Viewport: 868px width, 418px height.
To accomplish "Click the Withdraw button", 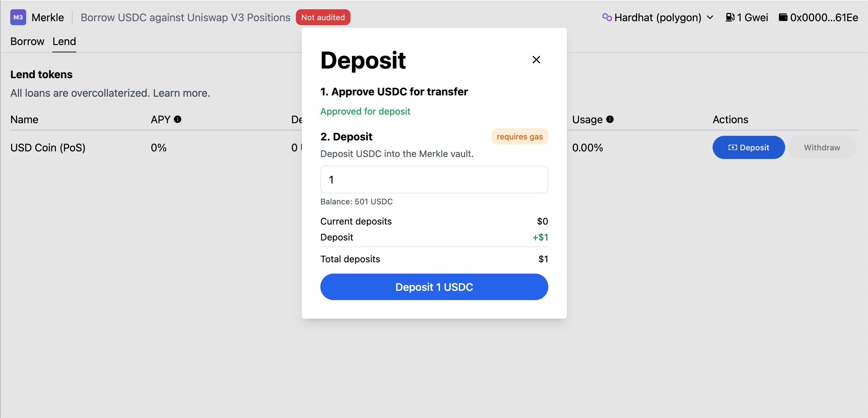I will coord(822,147).
